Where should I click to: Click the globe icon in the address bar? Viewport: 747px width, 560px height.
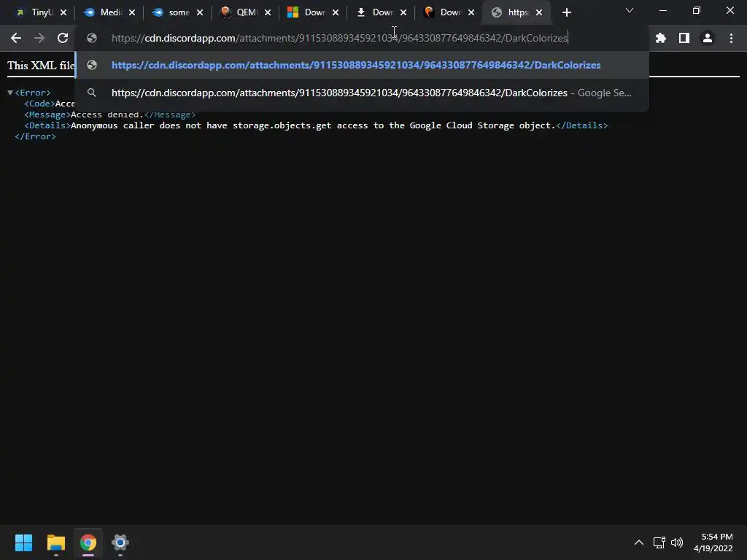92,38
